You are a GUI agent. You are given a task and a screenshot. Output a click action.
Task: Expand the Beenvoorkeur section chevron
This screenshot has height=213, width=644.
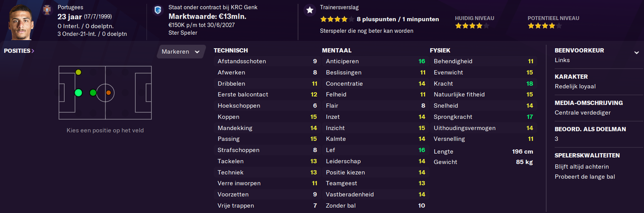[636, 52]
